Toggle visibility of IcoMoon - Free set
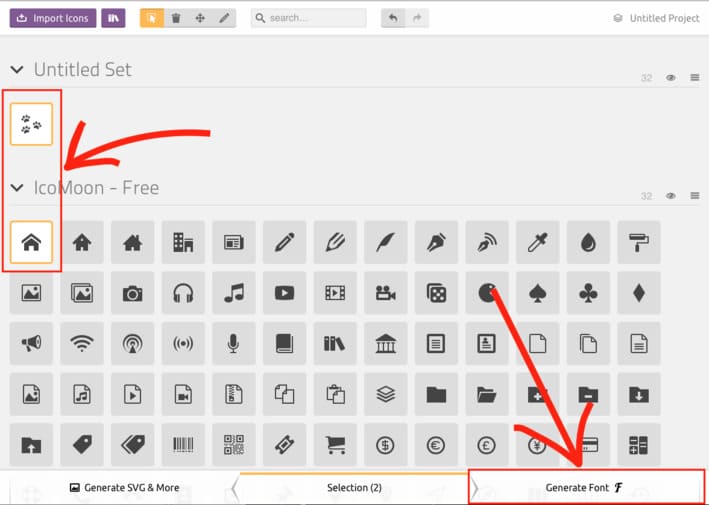The image size is (709, 505). click(x=671, y=196)
